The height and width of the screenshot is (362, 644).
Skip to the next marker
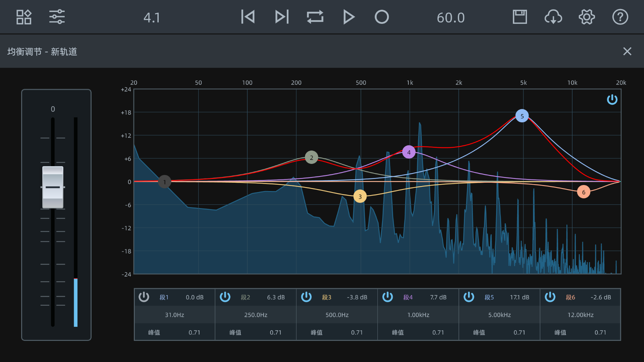pos(281,17)
